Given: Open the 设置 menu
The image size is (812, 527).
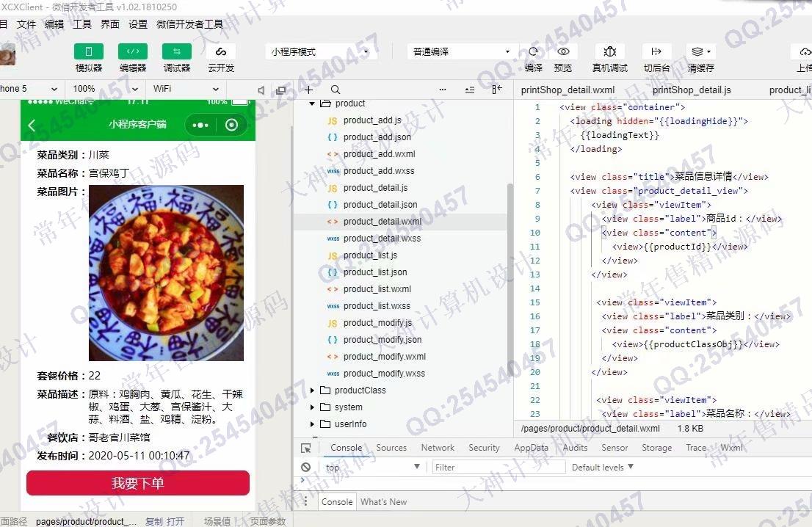Looking at the screenshot, I should coord(138,24).
